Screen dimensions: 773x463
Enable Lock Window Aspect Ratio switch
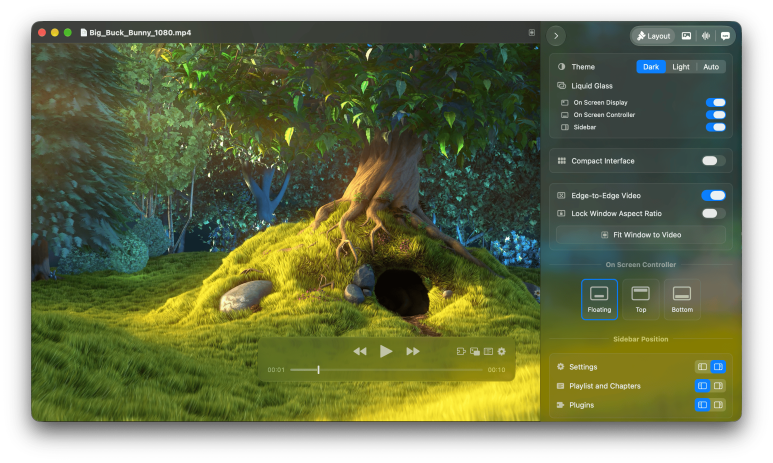713,214
